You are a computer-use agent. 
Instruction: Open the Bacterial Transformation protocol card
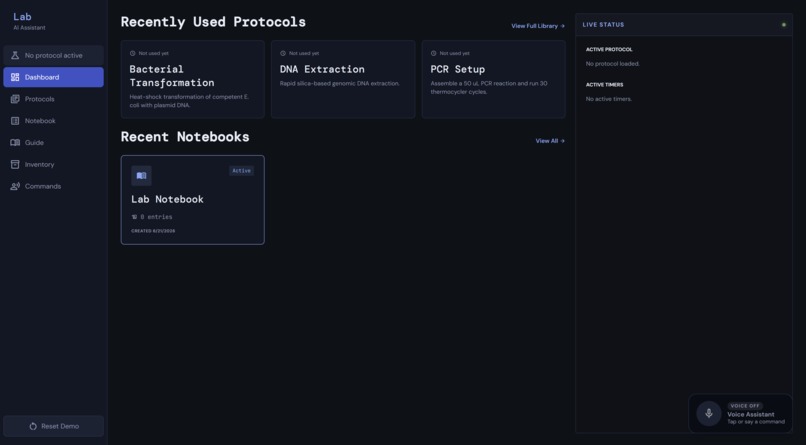(x=193, y=80)
